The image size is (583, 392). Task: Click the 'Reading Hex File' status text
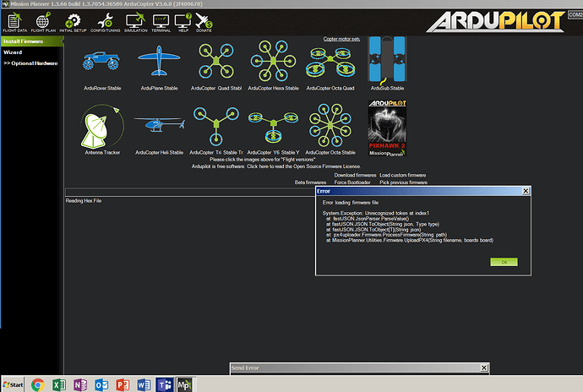coord(84,201)
